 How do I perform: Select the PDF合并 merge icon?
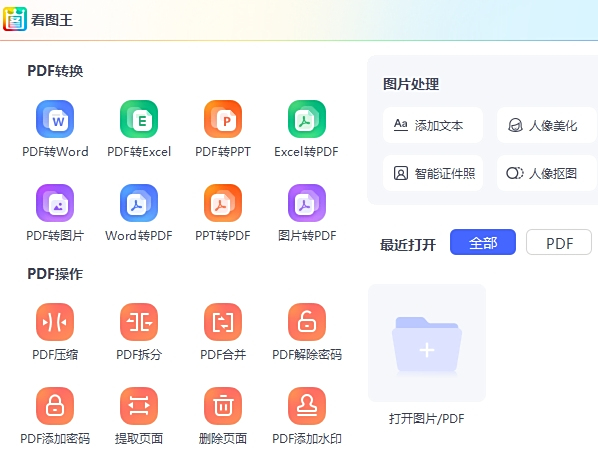(223, 322)
